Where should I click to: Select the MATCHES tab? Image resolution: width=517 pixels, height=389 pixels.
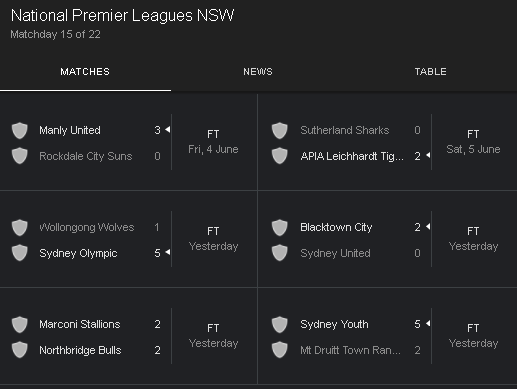(x=85, y=72)
